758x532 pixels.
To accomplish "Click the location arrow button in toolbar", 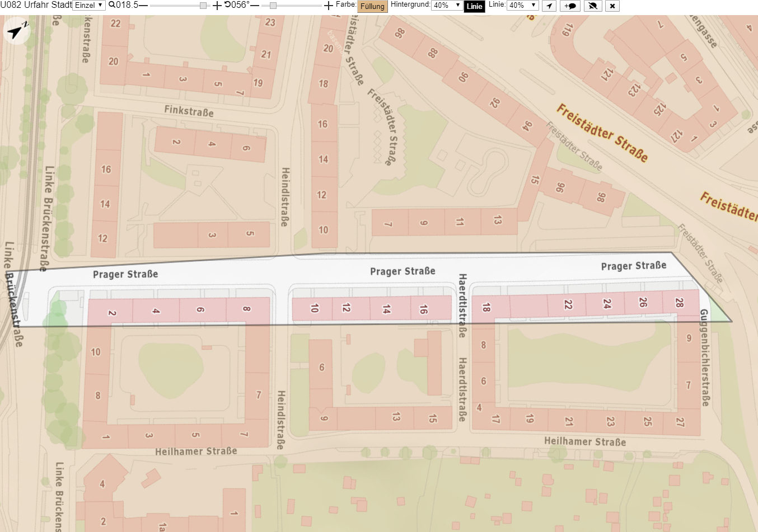I will (x=549, y=6).
